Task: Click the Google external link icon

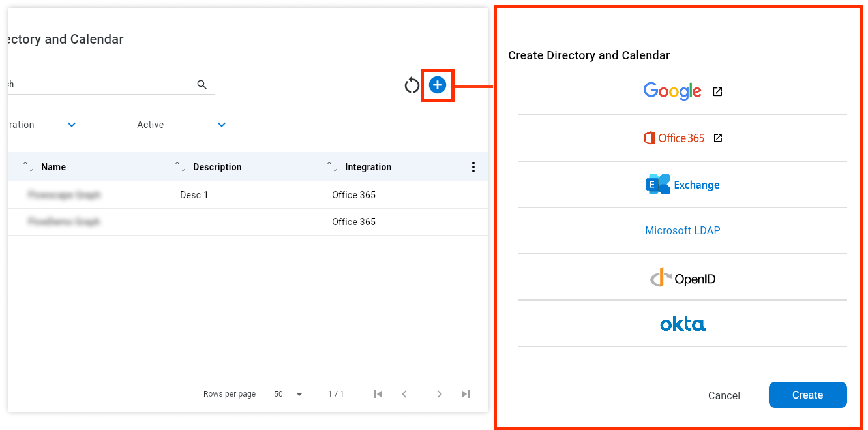Action: pos(717,92)
